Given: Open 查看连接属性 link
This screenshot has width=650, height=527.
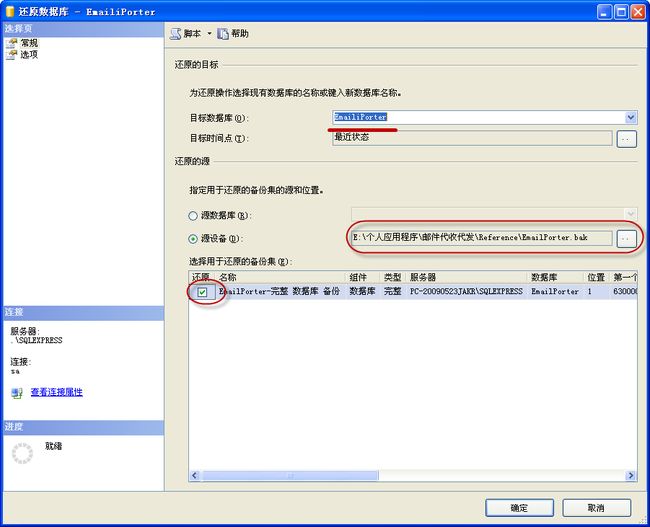Looking at the screenshot, I should 56,392.
